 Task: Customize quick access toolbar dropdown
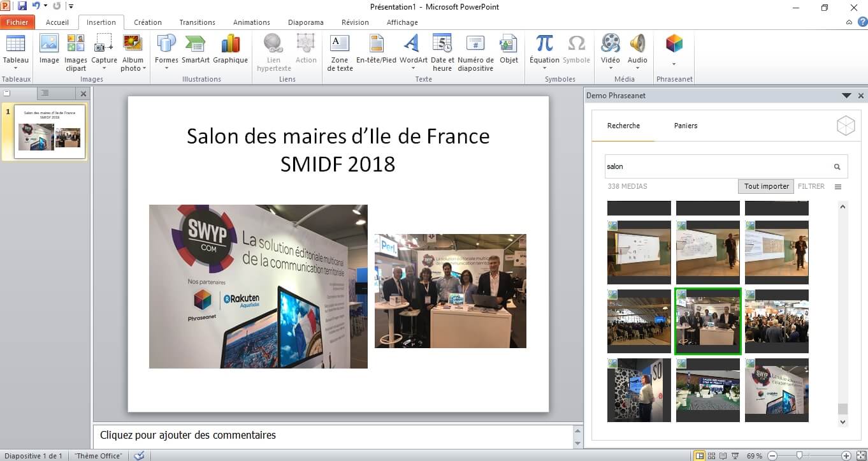click(x=70, y=6)
